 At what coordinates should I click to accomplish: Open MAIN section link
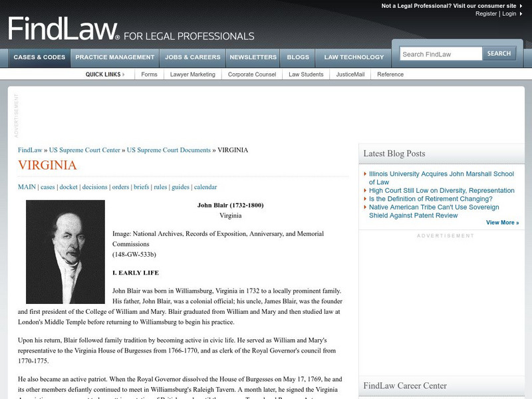27,187
